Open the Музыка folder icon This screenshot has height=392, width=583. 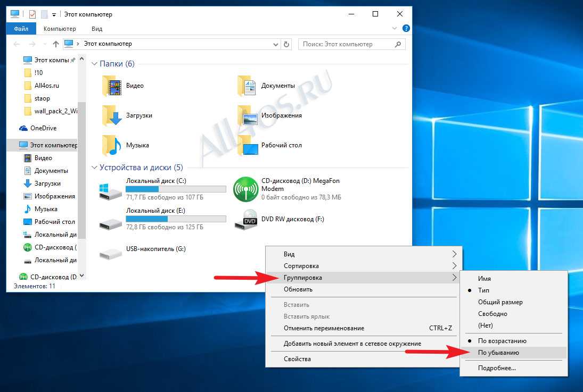pyautogui.click(x=112, y=145)
